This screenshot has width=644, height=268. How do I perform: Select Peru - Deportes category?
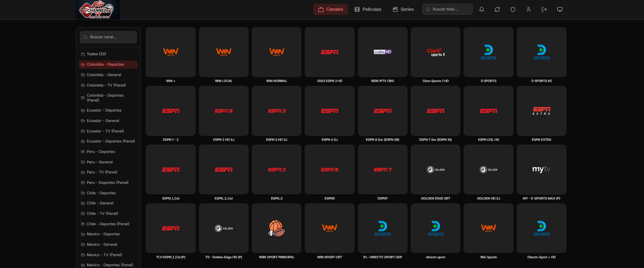(x=108, y=152)
